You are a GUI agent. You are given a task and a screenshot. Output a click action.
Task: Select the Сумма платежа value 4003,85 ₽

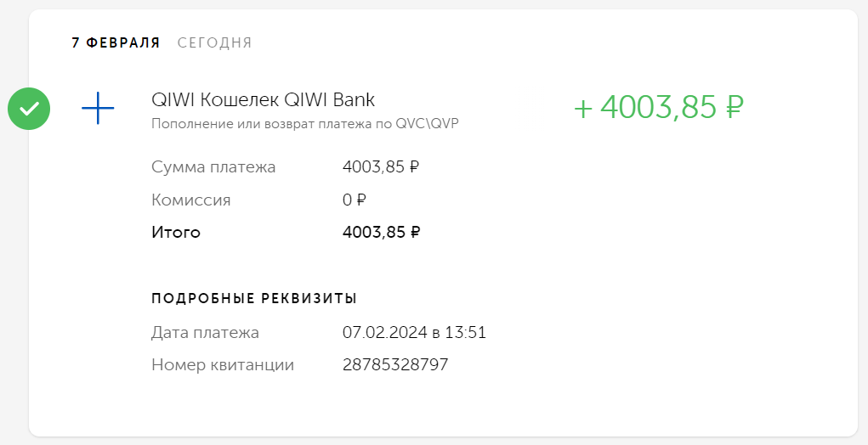[381, 167]
